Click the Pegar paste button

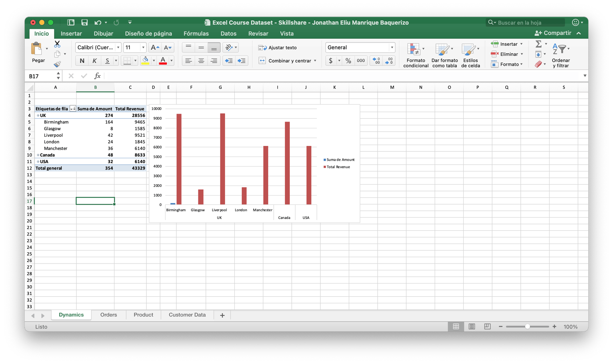point(38,52)
